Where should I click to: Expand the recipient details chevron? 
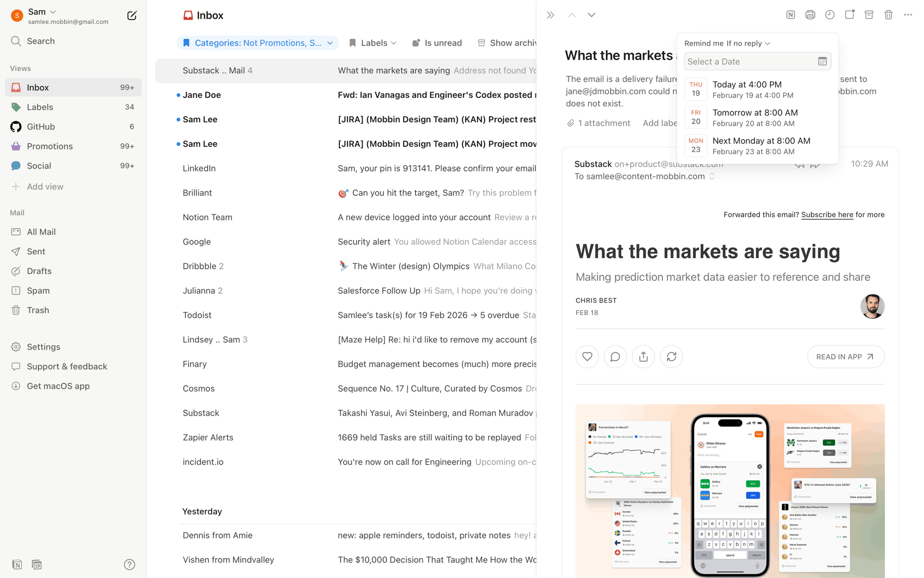712,177
